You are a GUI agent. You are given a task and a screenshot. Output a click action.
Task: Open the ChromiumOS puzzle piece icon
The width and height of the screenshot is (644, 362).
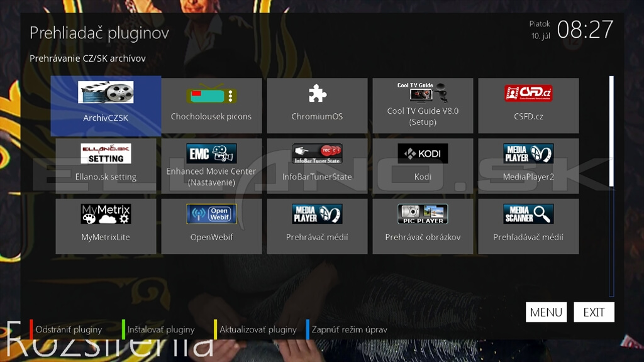[317, 94]
